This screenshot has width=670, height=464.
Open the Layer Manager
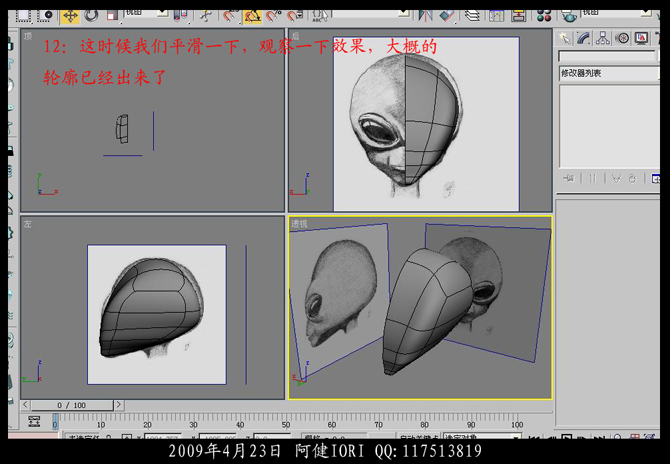474,16
